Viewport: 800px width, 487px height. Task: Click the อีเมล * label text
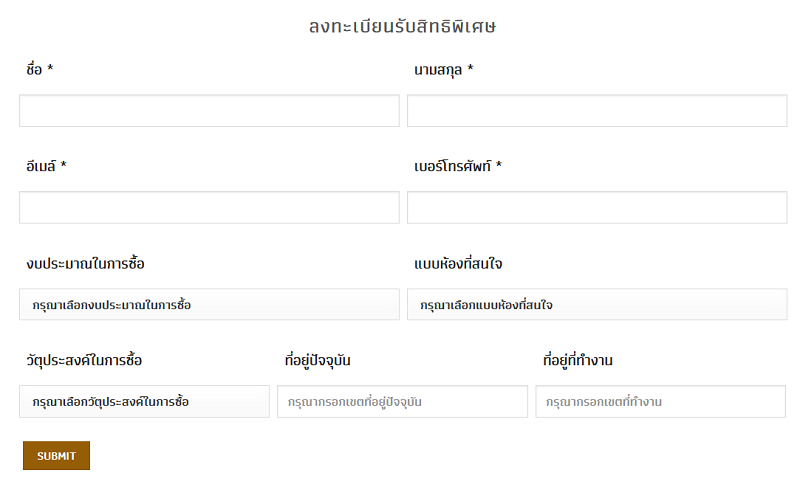click(x=46, y=166)
